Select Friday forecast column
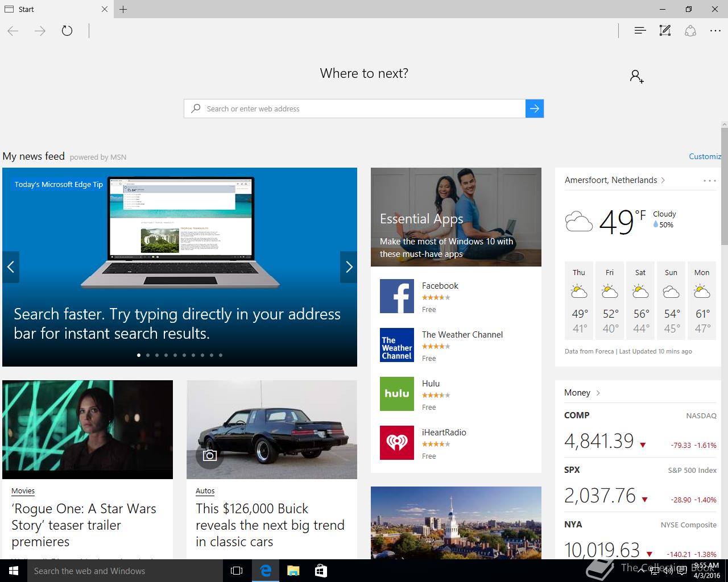This screenshot has height=582, width=728. click(x=610, y=301)
